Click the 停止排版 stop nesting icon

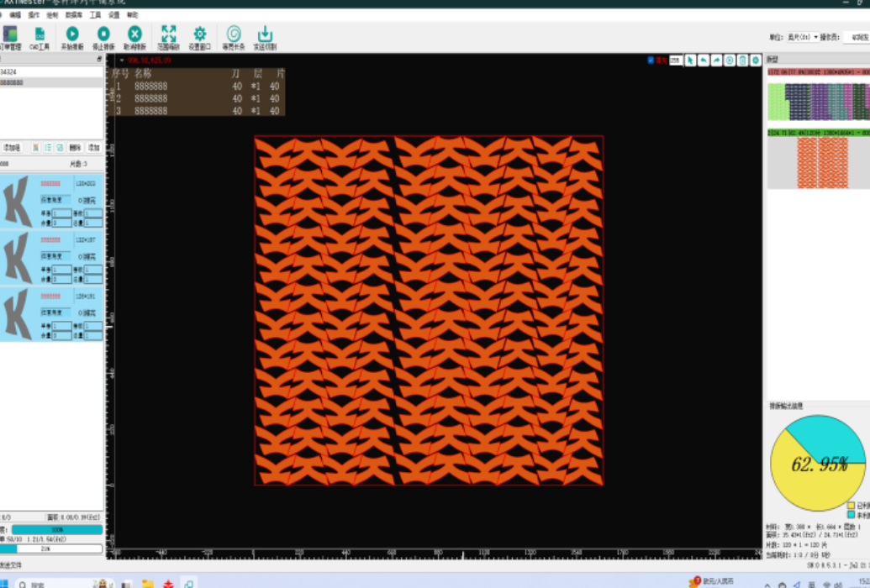(x=103, y=34)
